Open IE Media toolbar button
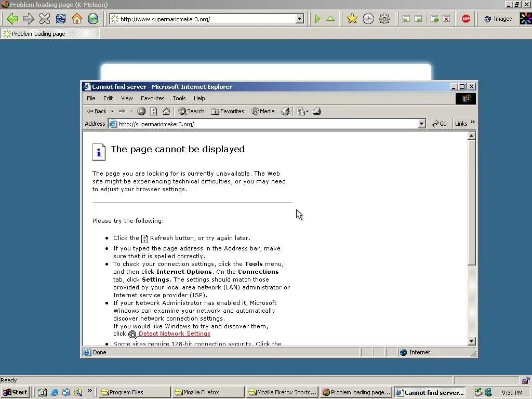 pos(262,111)
